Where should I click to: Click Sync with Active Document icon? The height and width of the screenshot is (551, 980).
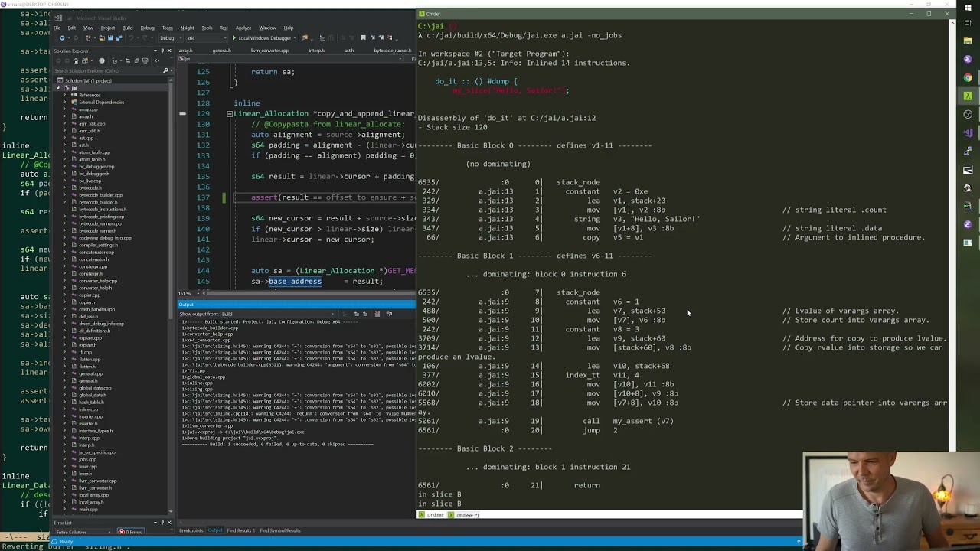(128, 60)
